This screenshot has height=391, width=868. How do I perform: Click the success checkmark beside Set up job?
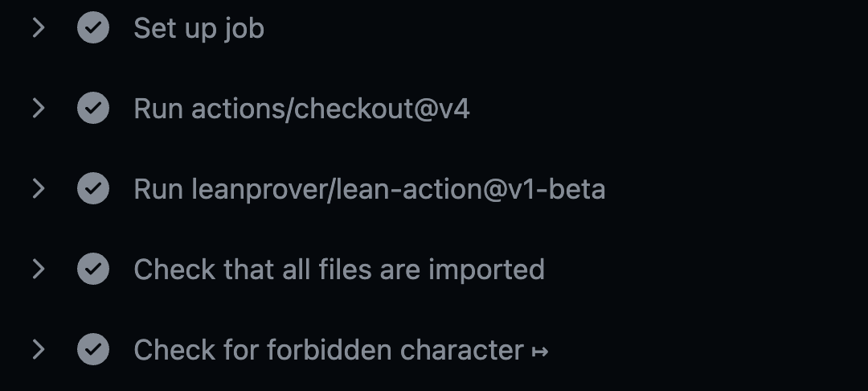[x=93, y=27]
